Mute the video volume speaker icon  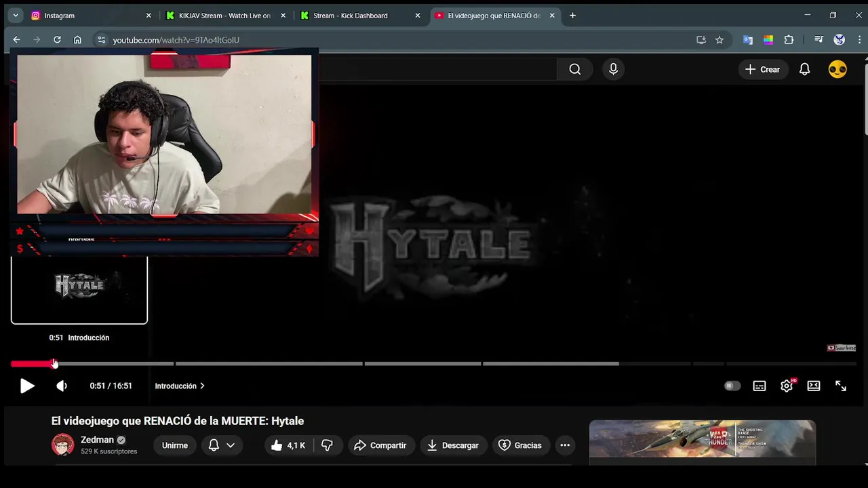point(62,386)
